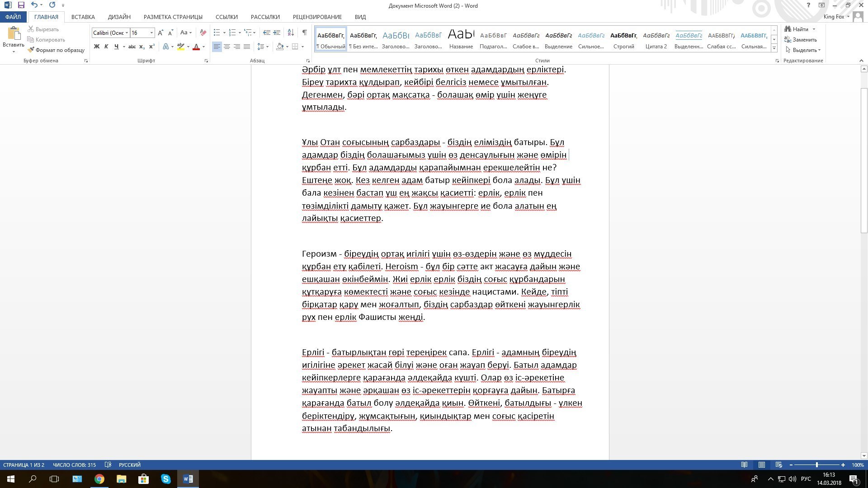Viewport: 868px width, 488px height.
Task: Click the Bullets list icon
Action: pos(217,33)
